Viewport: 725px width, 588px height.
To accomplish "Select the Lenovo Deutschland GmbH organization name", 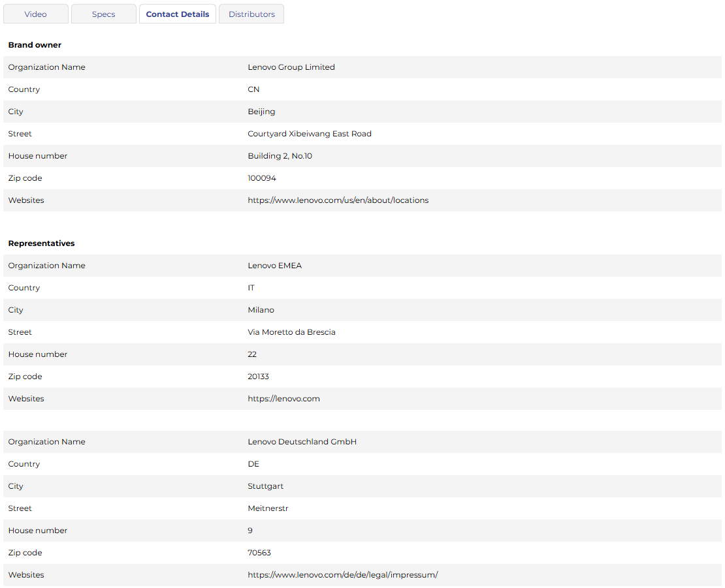I will [302, 442].
